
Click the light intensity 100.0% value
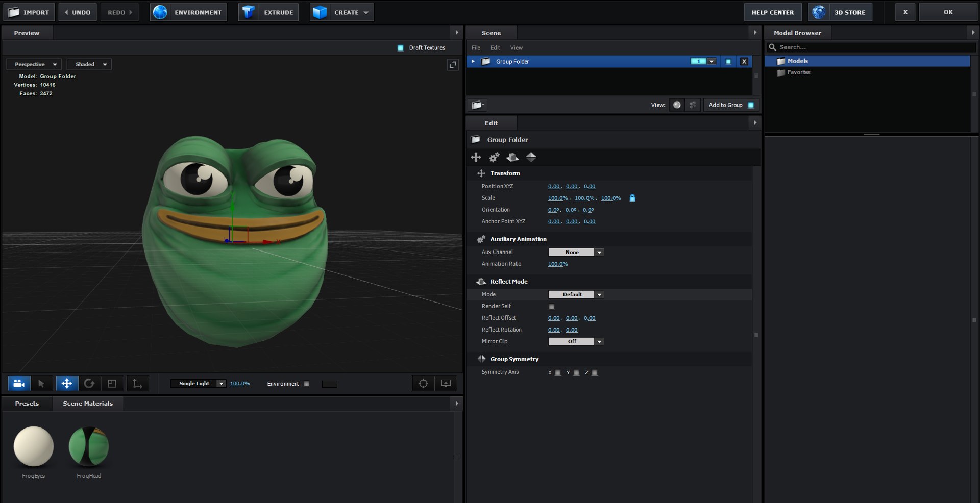pos(240,384)
